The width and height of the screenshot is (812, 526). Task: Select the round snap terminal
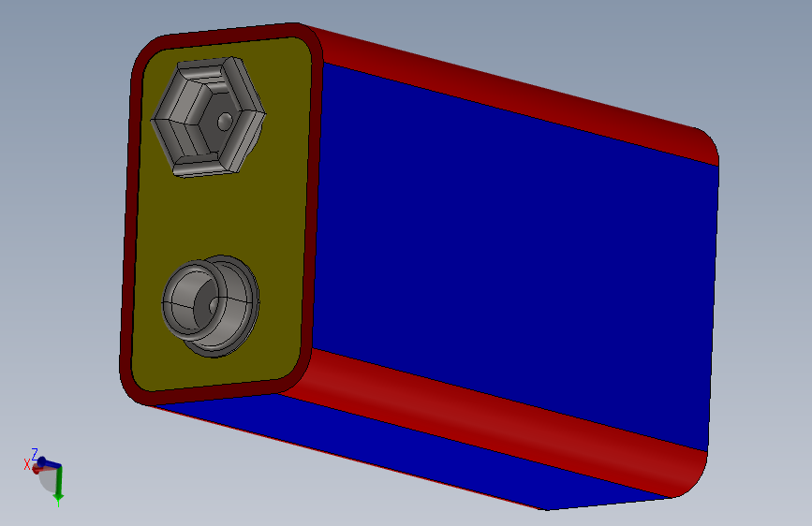(x=211, y=306)
